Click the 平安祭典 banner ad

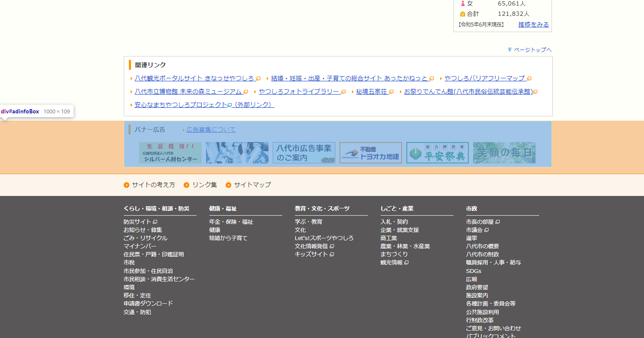[x=437, y=152]
